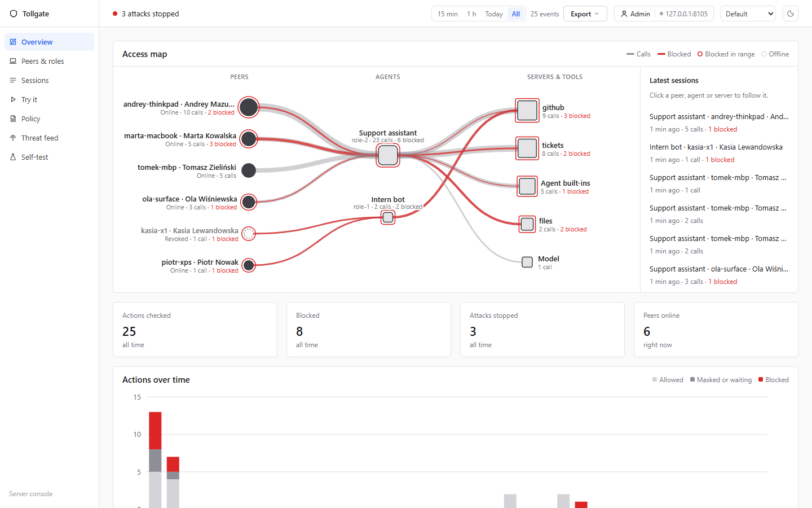Image resolution: width=812 pixels, height=508 pixels.
Task: Open the Server console link
Action: tap(30, 494)
